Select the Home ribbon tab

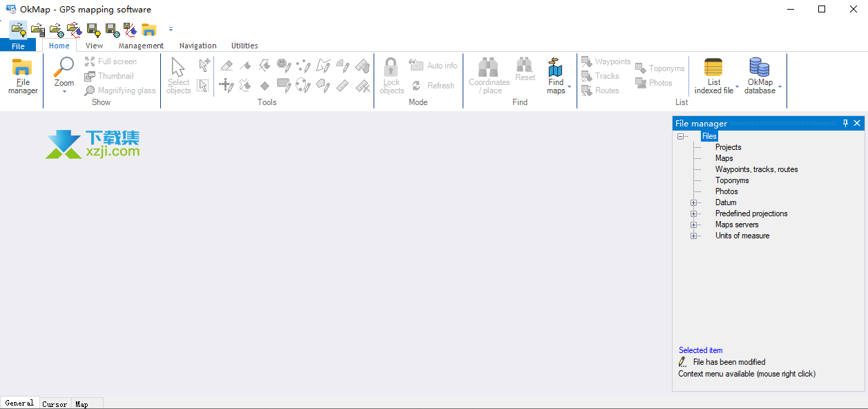59,46
